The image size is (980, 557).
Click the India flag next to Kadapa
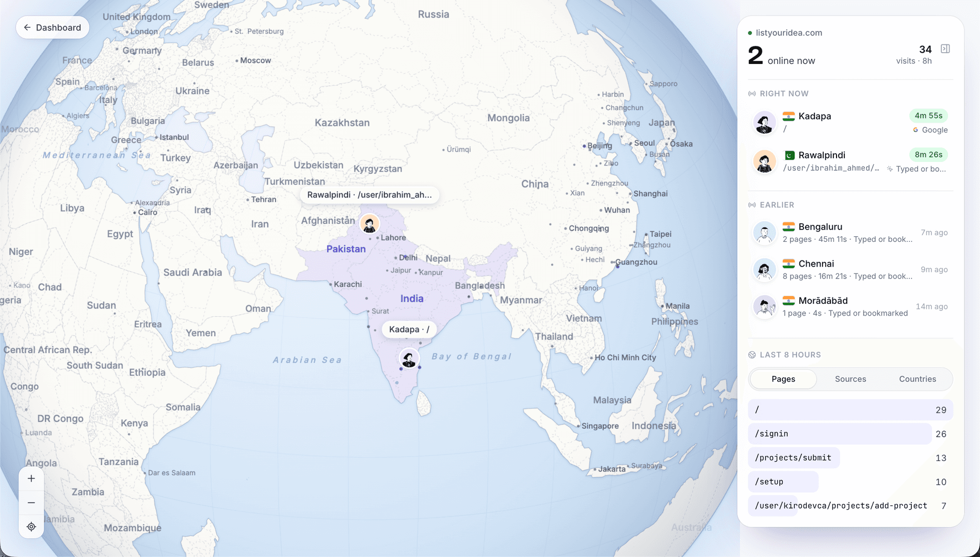789,116
